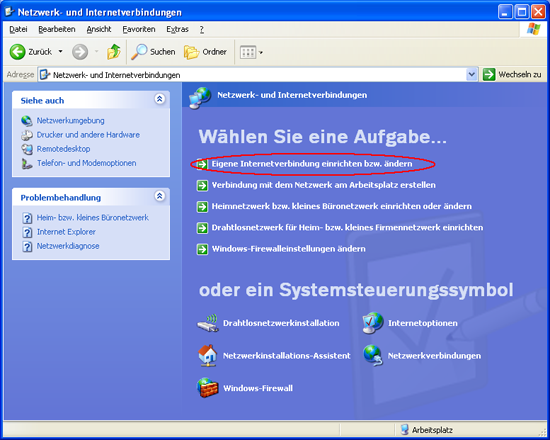Collapse the Siehe auch panel
Screen dimensions: 550x440
pyautogui.click(x=160, y=99)
